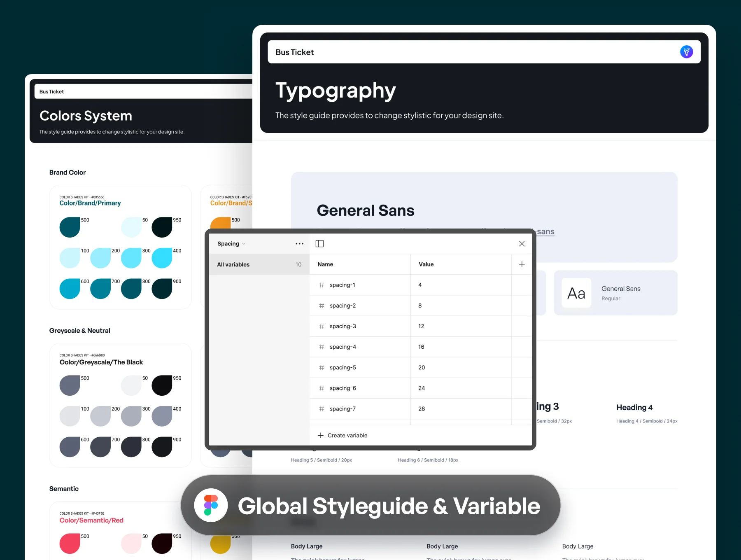Add a new column with plus icon
This screenshot has width=741, height=560.
tap(522, 264)
